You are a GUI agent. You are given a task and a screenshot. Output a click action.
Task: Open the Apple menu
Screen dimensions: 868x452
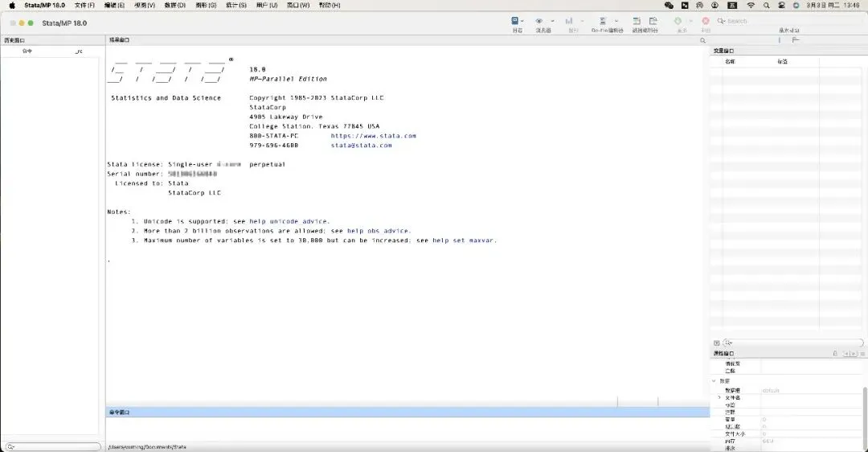tap(12, 5)
